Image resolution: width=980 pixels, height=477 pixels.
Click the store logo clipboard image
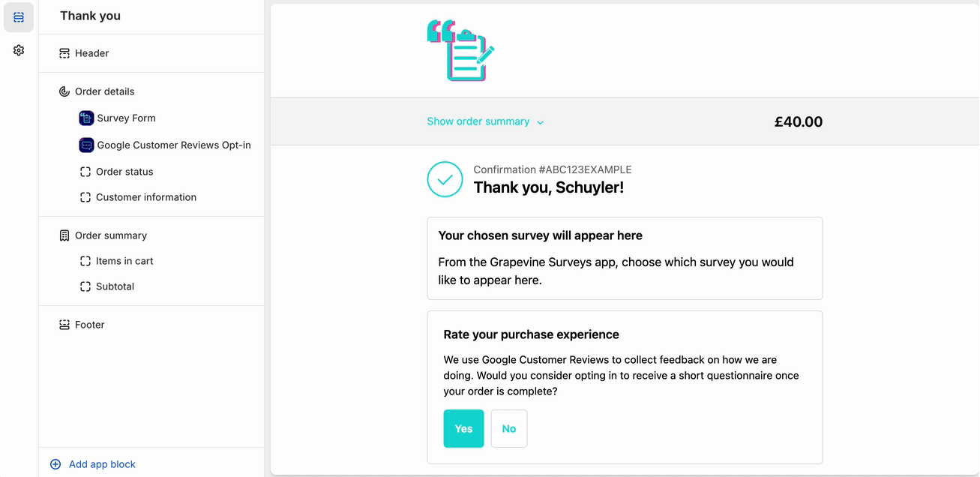tap(460, 51)
